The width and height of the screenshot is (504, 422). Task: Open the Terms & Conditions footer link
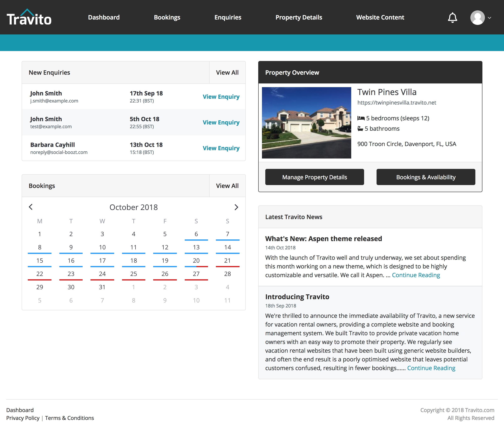pos(69,418)
